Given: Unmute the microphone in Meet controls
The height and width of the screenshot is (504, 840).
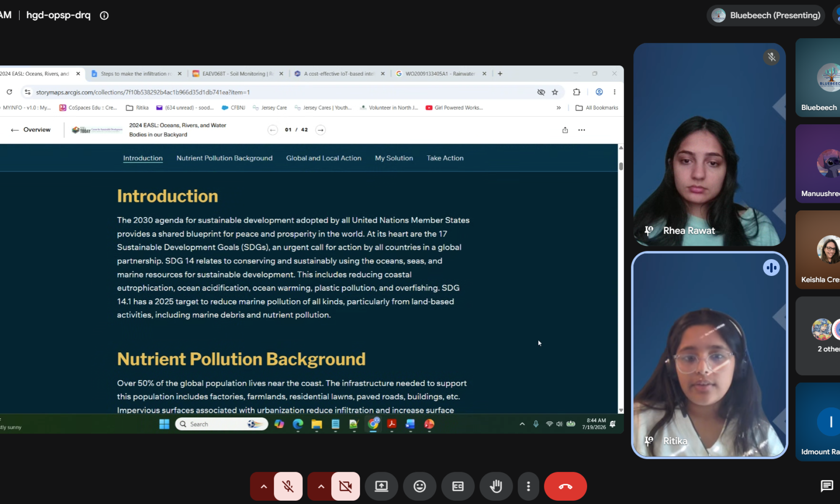Looking at the screenshot, I should click(288, 486).
